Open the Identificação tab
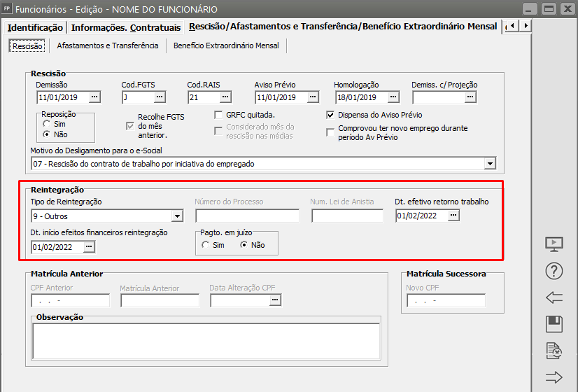 pos(35,27)
